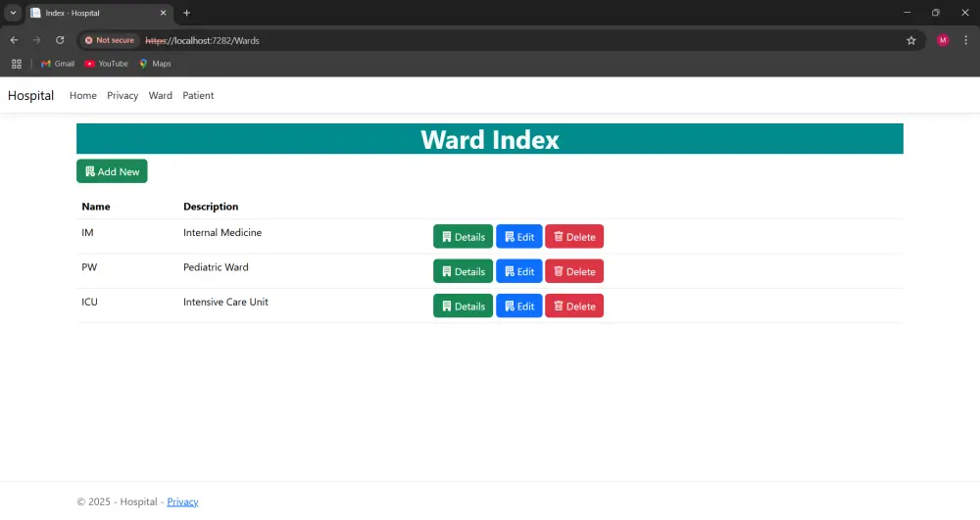Open the Patient nav item
The image size is (980, 520).
point(198,96)
